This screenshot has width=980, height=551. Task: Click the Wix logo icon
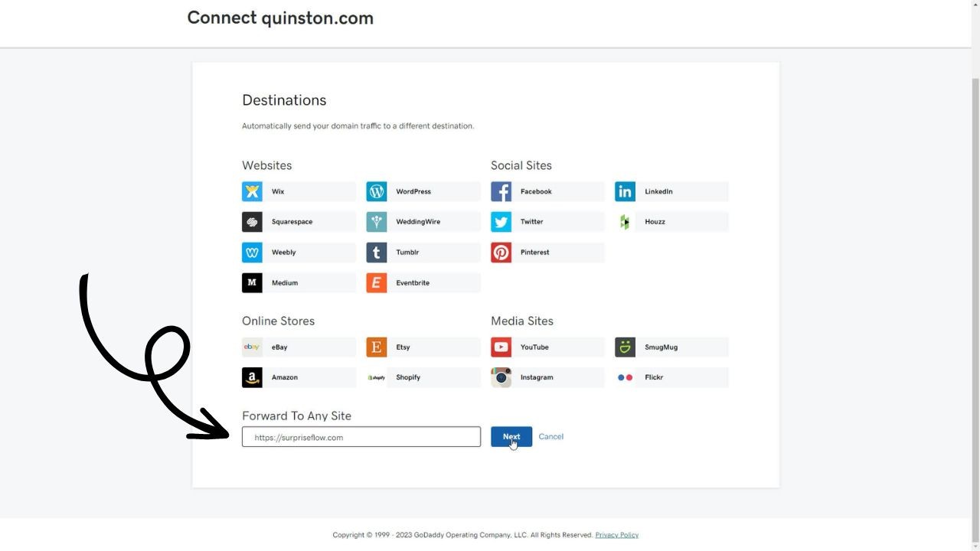pos(252,191)
